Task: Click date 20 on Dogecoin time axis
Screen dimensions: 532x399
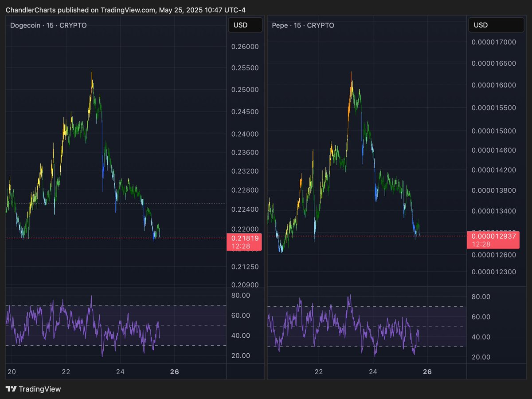Action: tap(12, 371)
